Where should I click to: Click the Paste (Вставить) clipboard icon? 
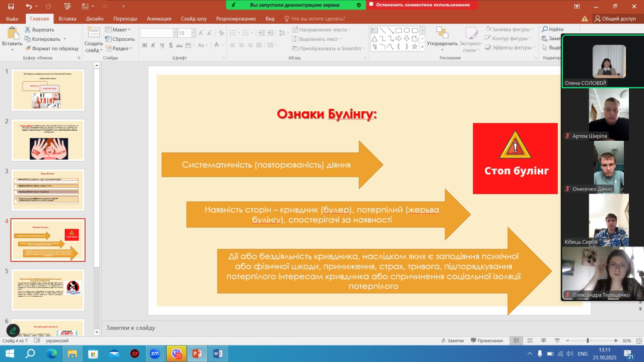pos(13,34)
